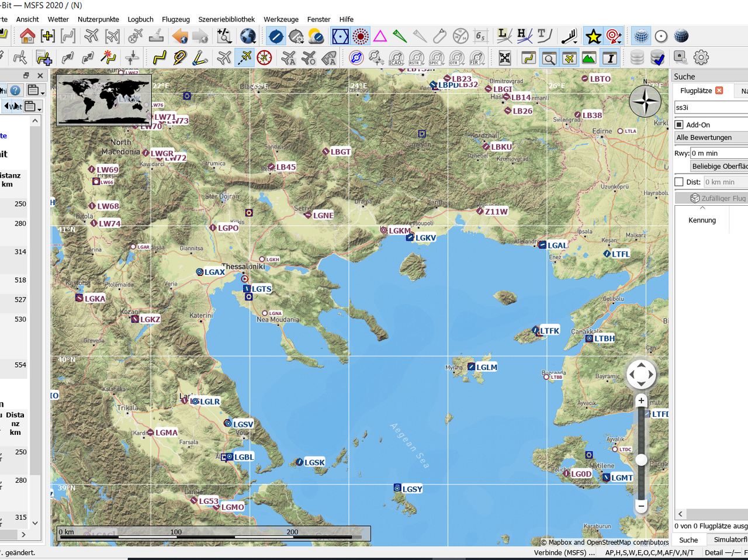
Task: Toggle the green ILS feather icon
Action: 400,36
